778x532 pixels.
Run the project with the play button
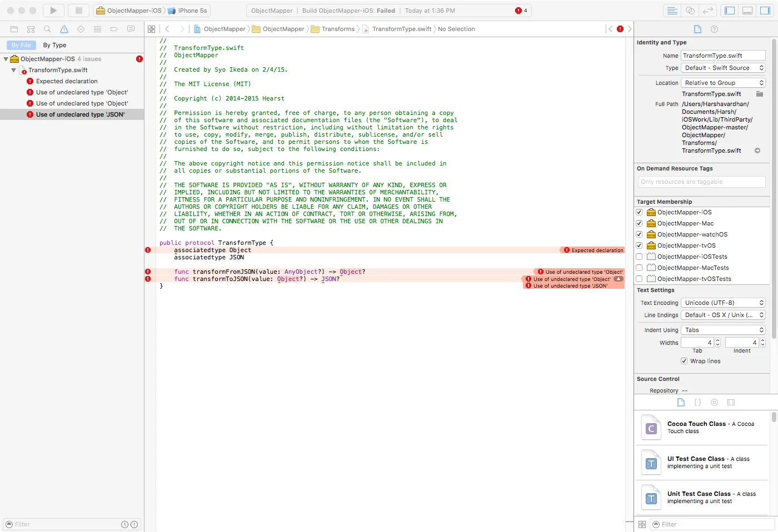pos(53,11)
